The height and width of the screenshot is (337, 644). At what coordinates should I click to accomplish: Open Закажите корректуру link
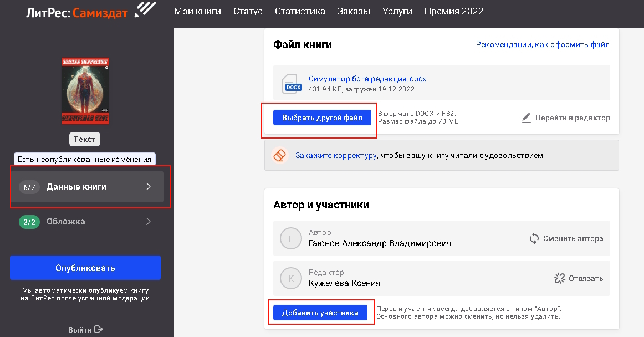click(336, 155)
